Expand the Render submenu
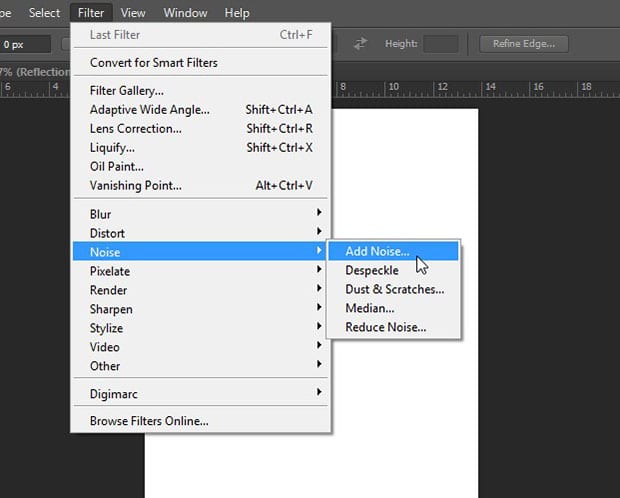 pos(200,290)
